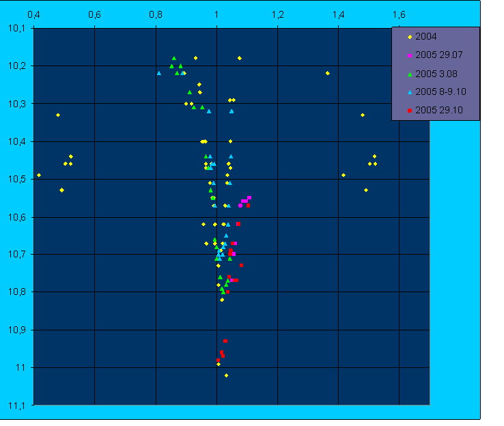Select the leftmost blue triangle data point

(x=159, y=73)
